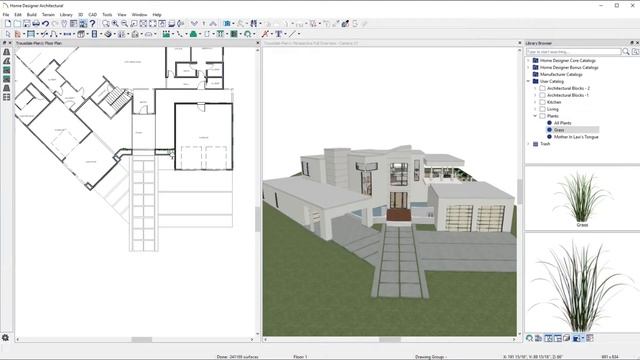
Task: Click the Fill Window icon
Action: coord(143,24)
